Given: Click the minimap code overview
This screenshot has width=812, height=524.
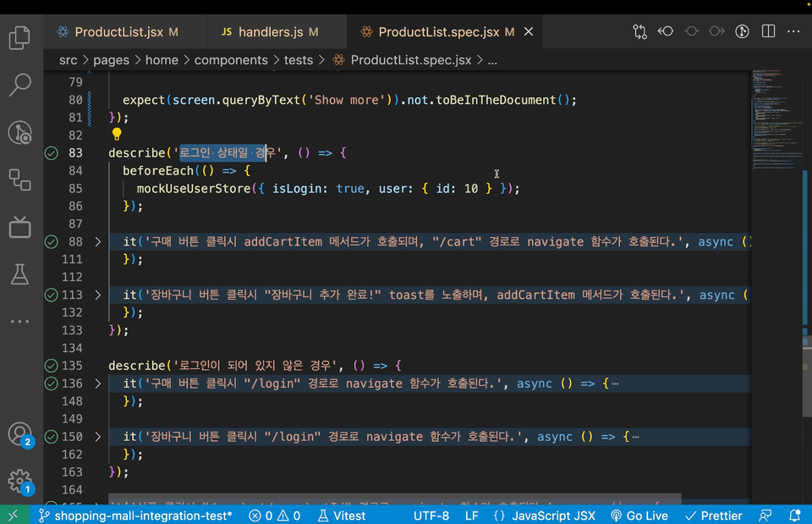Looking at the screenshot, I should coord(773,119).
